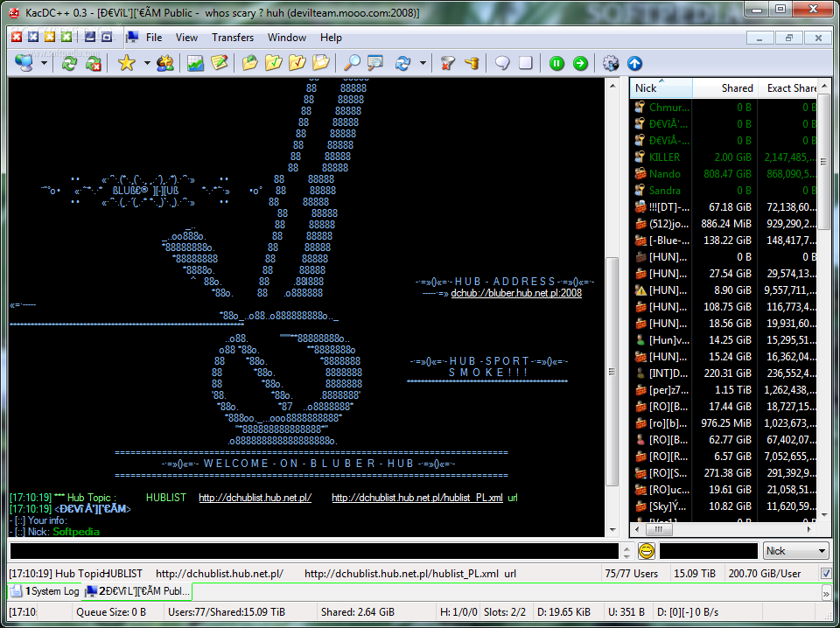
Task: Click orange X icon in top-left strip
Action: coord(50,37)
